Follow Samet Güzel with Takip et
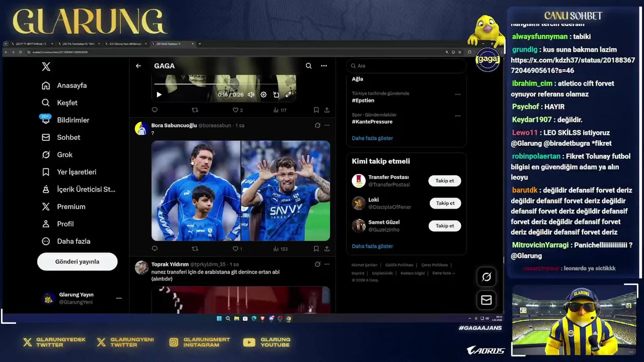Screen dimensions: 644x362 [x=445, y=226]
